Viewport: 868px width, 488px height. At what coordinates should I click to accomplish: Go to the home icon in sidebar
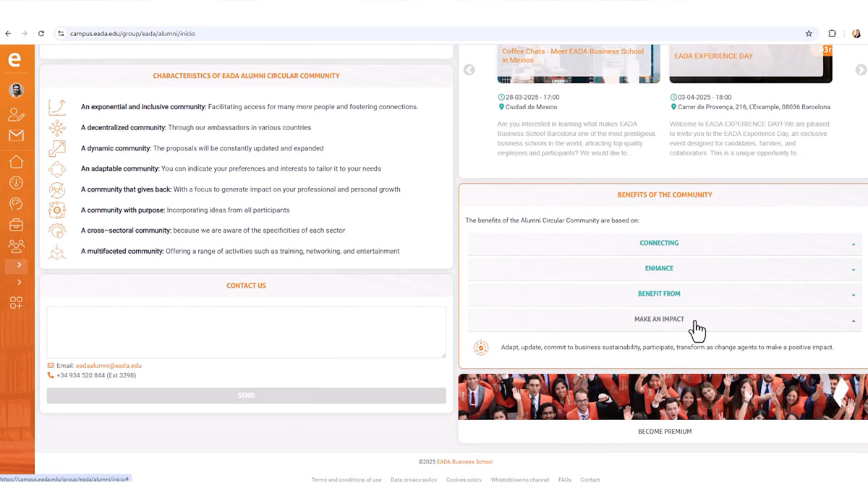16,161
